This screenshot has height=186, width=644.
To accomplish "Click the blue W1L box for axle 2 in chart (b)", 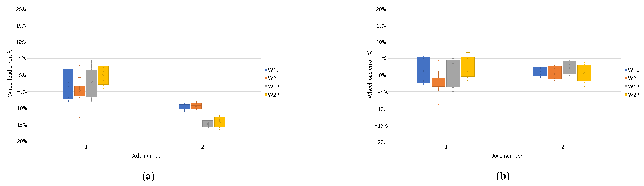I will click(x=540, y=71).
